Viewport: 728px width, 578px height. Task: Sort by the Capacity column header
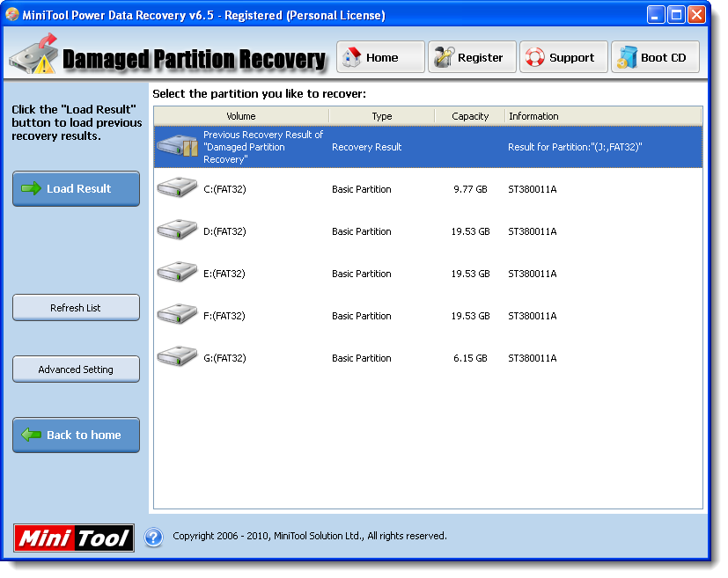point(470,116)
